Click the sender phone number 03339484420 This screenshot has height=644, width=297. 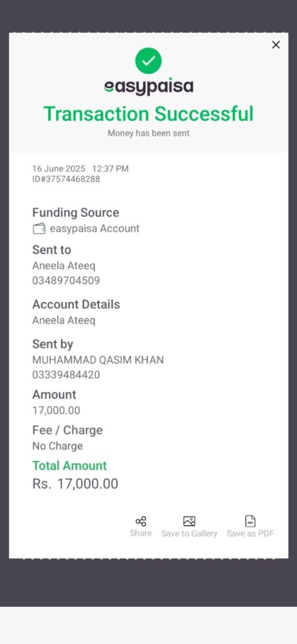tap(66, 375)
